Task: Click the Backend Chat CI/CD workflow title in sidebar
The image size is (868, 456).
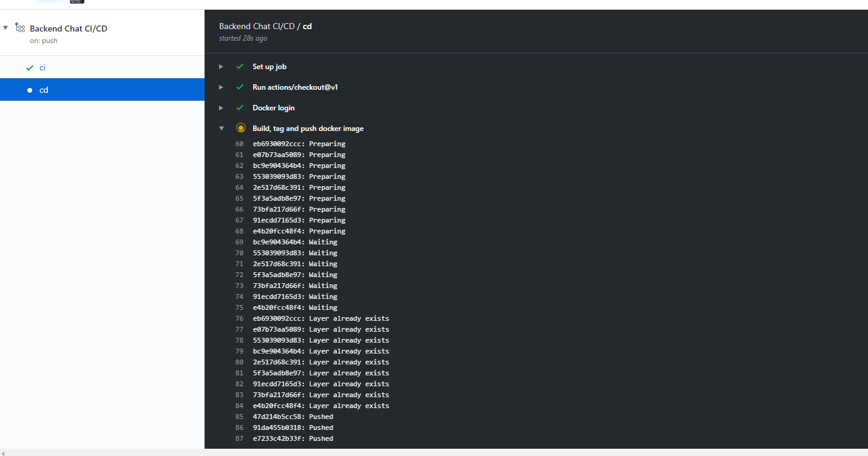Action: (69, 29)
